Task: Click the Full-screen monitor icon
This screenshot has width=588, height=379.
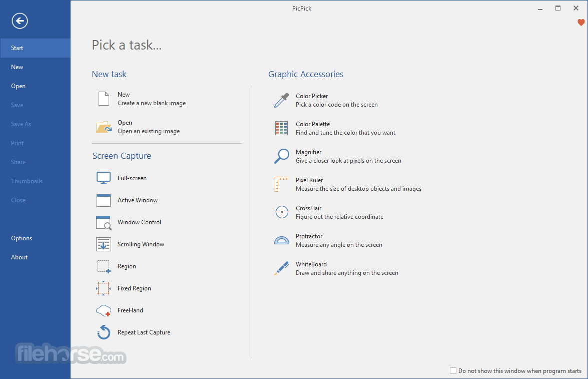Action: point(104,178)
